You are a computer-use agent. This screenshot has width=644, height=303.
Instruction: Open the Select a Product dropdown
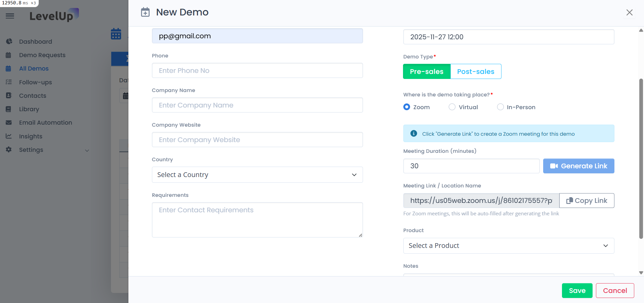pos(508,246)
